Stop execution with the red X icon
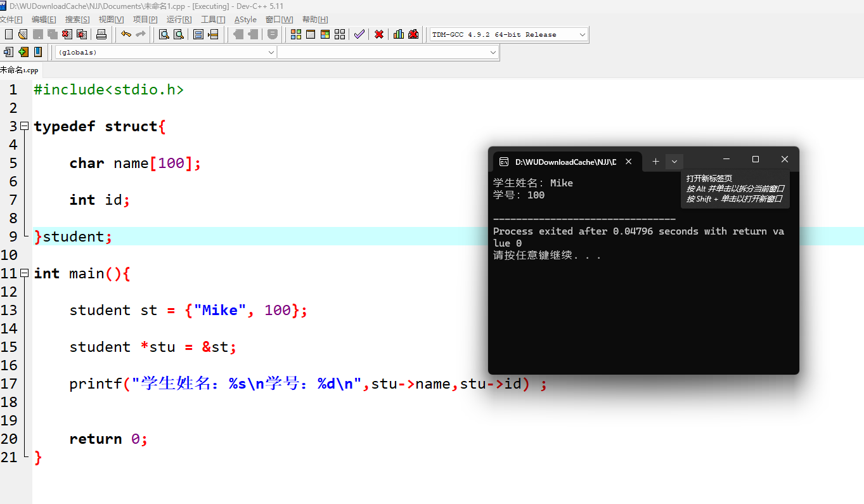The height and width of the screenshot is (504, 864). (x=379, y=34)
